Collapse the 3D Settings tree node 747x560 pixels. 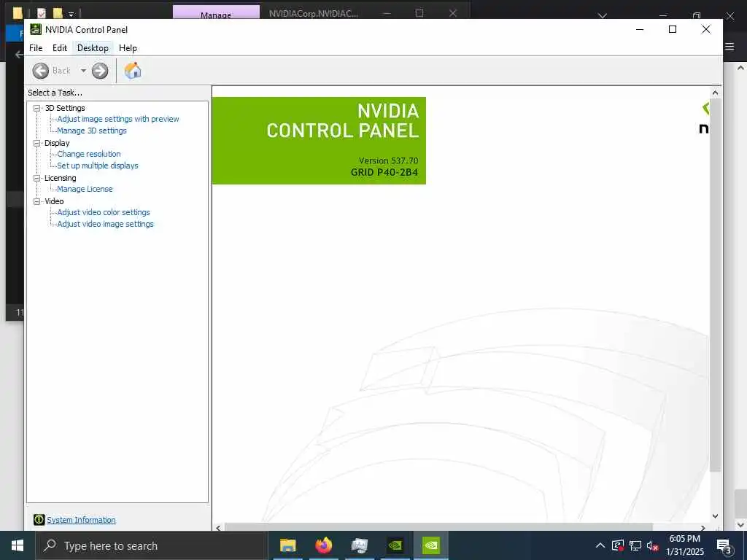click(36, 108)
